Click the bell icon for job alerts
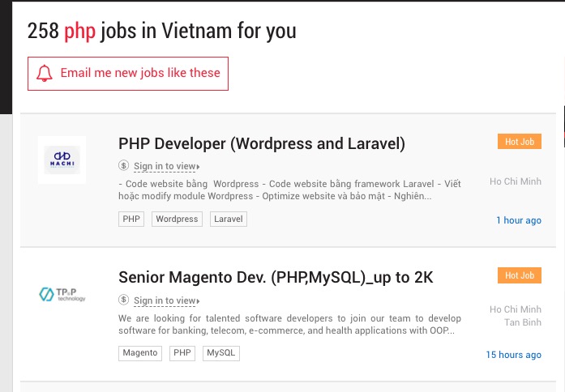The width and height of the screenshot is (565, 392). click(45, 73)
